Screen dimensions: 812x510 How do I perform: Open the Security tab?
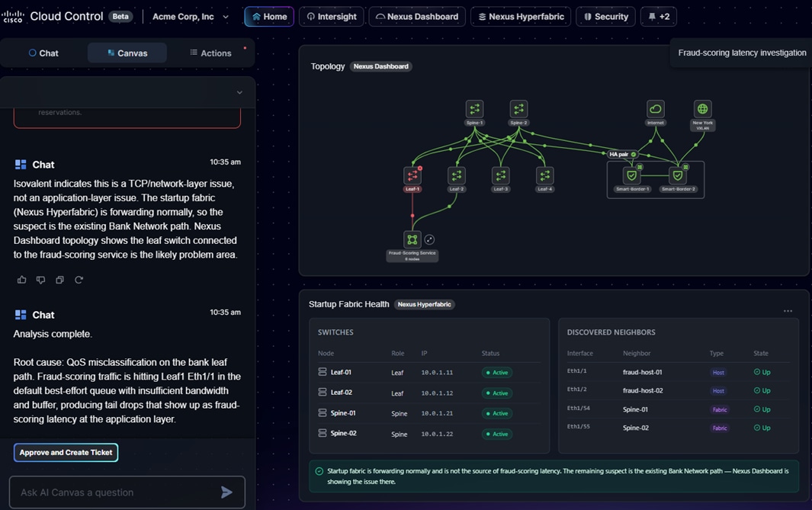pos(606,17)
